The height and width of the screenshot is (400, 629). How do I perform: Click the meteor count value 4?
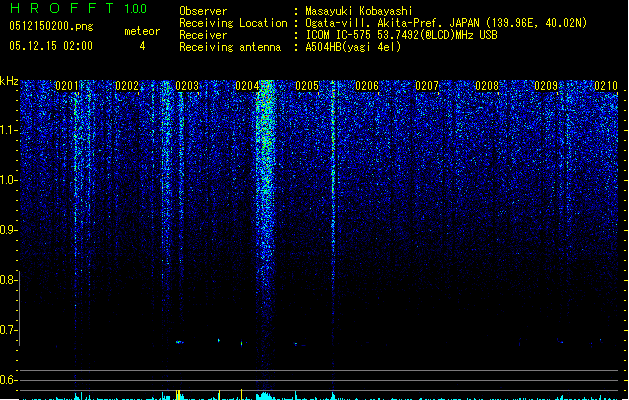[142, 46]
